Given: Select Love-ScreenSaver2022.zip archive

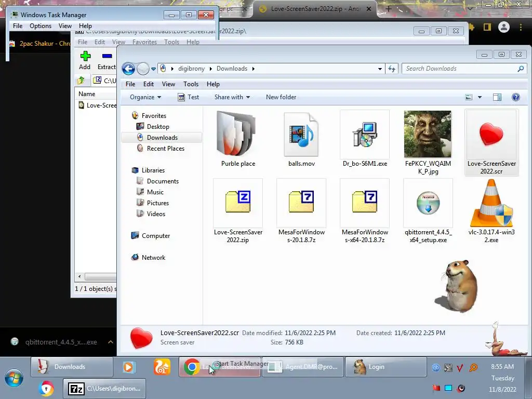Looking at the screenshot, I should pyautogui.click(x=238, y=211).
